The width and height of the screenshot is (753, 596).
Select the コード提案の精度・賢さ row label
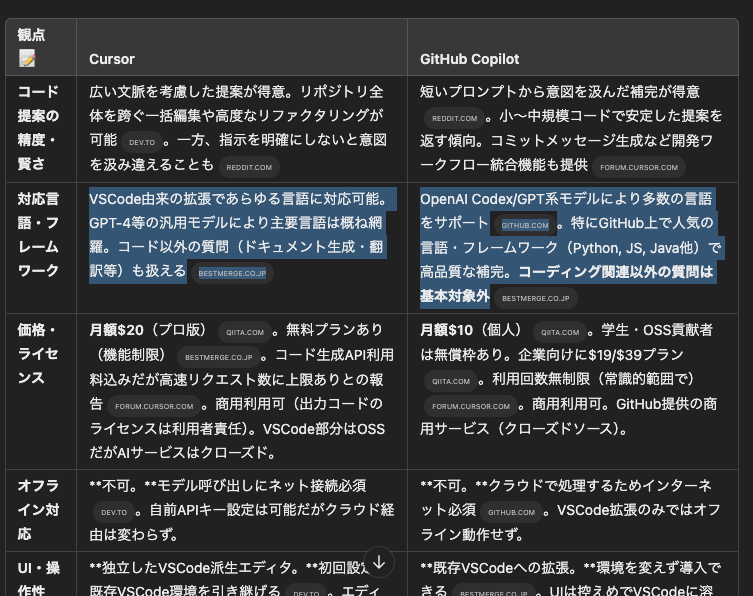click(x=38, y=128)
